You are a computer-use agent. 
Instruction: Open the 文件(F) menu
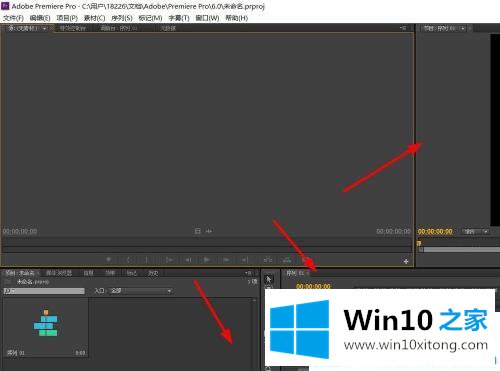pos(13,18)
